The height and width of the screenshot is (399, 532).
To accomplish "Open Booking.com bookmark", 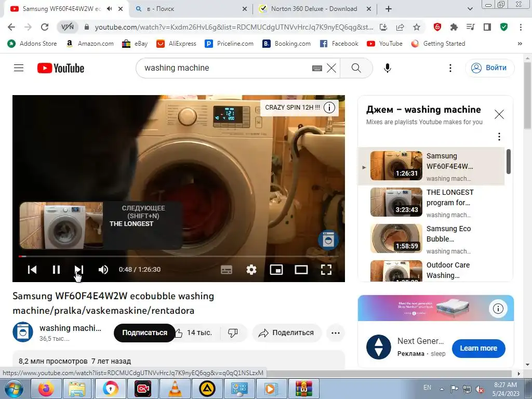I will click(287, 44).
